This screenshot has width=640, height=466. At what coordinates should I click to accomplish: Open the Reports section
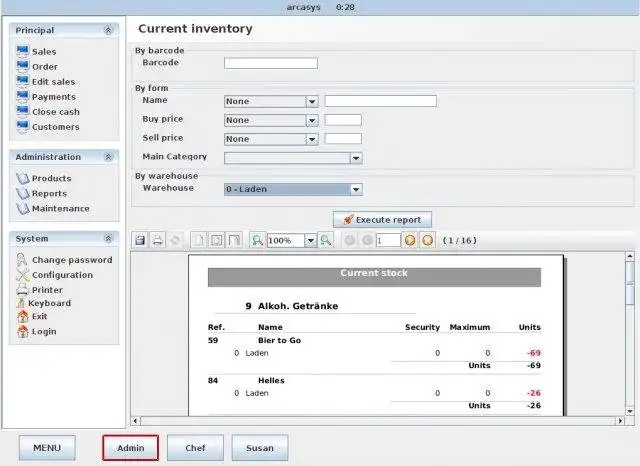42,193
